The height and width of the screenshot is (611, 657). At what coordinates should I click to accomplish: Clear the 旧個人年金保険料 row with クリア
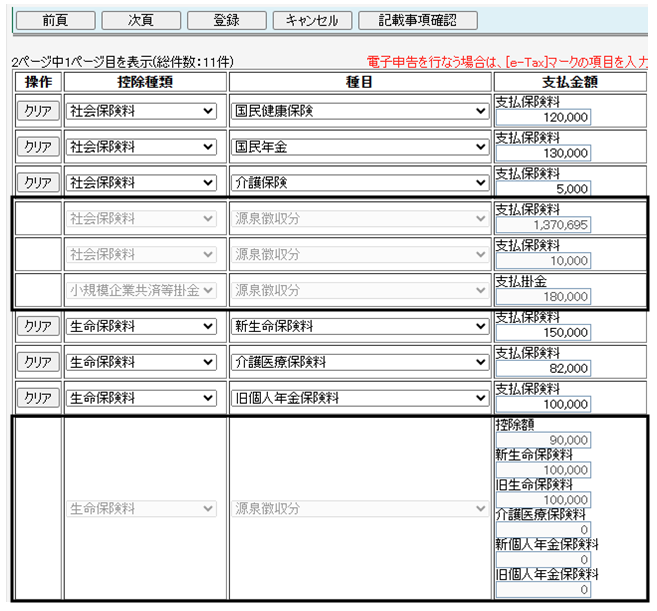click(38, 398)
